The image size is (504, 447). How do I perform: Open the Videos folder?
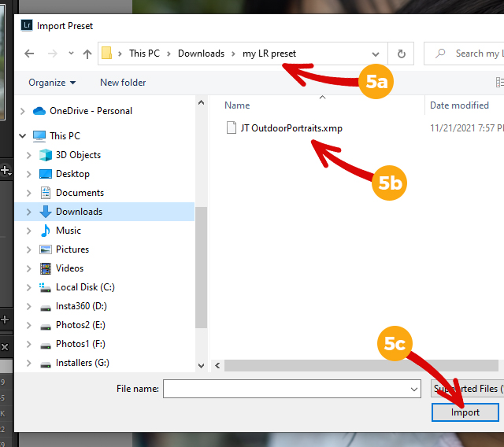tap(70, 268)
